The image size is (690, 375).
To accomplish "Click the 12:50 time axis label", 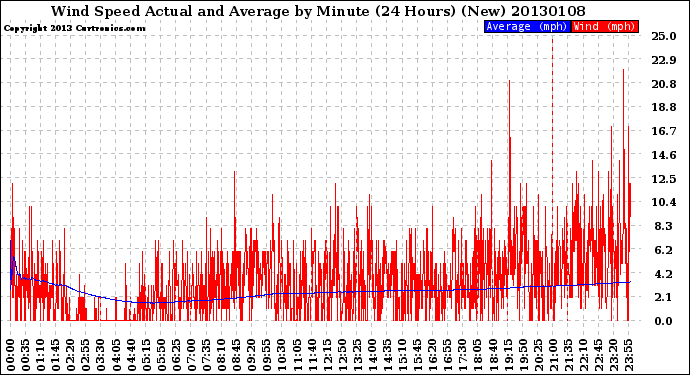I will [x=341, y=355].
